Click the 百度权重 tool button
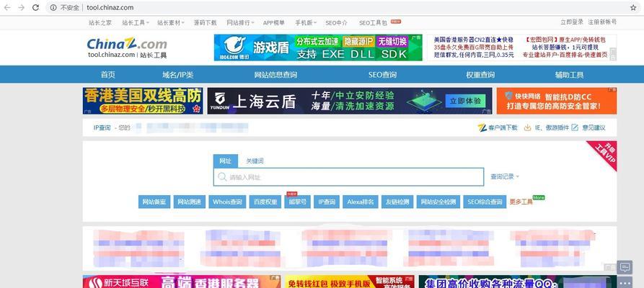Screen dimensions: 644x288 [265, 202]
